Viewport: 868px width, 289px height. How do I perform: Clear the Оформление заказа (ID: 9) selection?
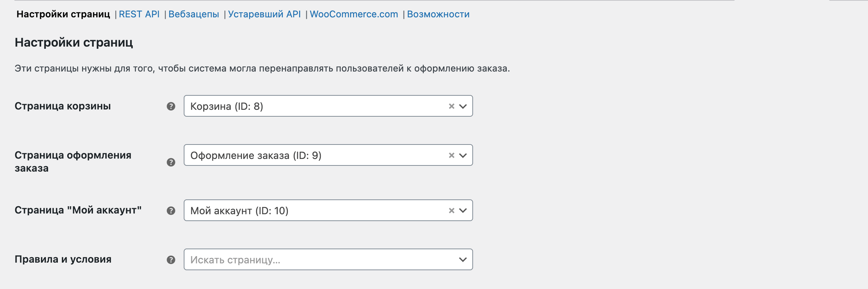(451, 155)
